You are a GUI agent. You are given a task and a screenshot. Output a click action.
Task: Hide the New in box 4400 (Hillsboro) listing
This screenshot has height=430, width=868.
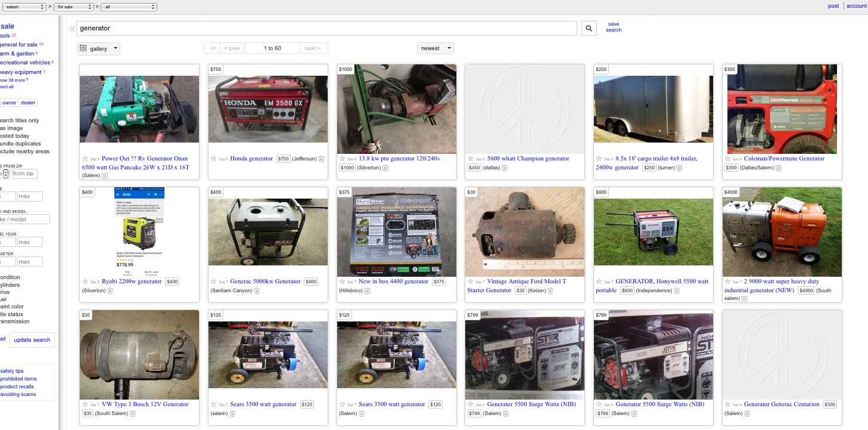367,291
